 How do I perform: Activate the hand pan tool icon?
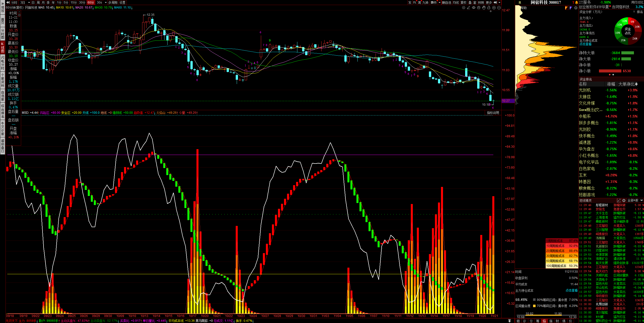pos(484,8)
